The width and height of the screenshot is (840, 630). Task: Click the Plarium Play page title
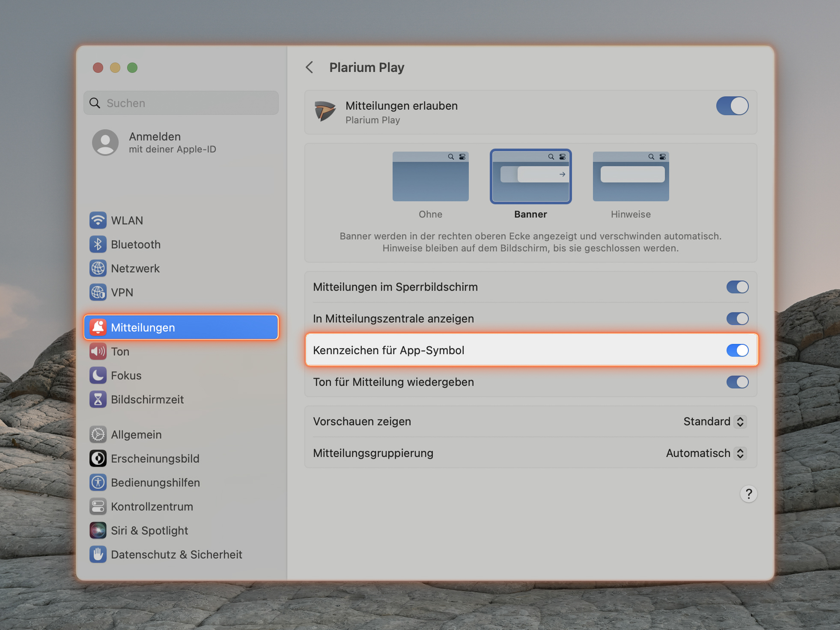(x=367, y=67)
